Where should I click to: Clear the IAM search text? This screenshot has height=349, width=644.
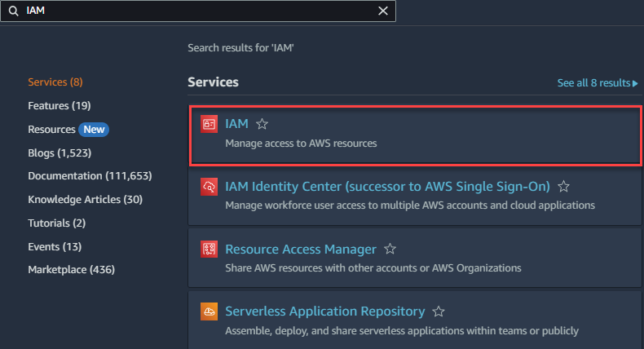(383, 11)
